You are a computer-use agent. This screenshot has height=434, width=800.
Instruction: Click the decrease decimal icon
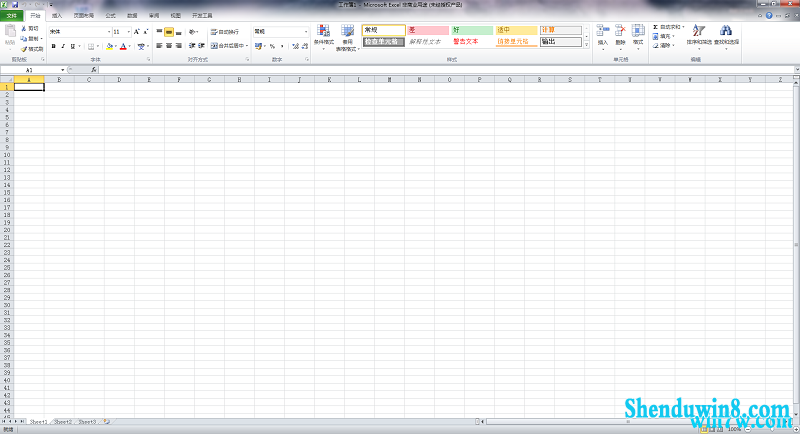pos(305,46)
